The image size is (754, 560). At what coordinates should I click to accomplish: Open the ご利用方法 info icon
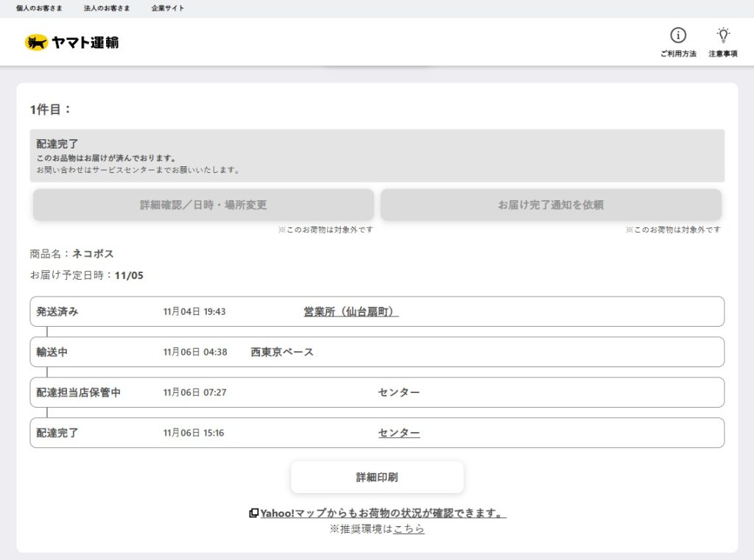pos(677,35)
